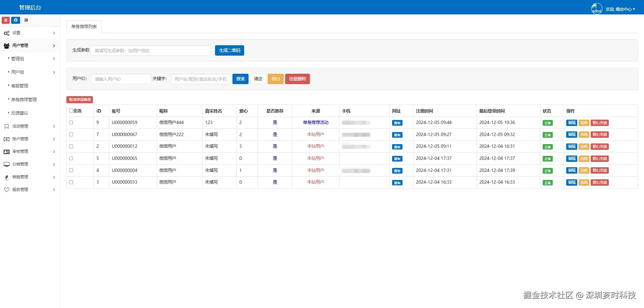Image resolution: width=644 pixels, height=308 pixels.
Task: Click 爱心充值 for account U000000033
Action: (x=599, y=183)
